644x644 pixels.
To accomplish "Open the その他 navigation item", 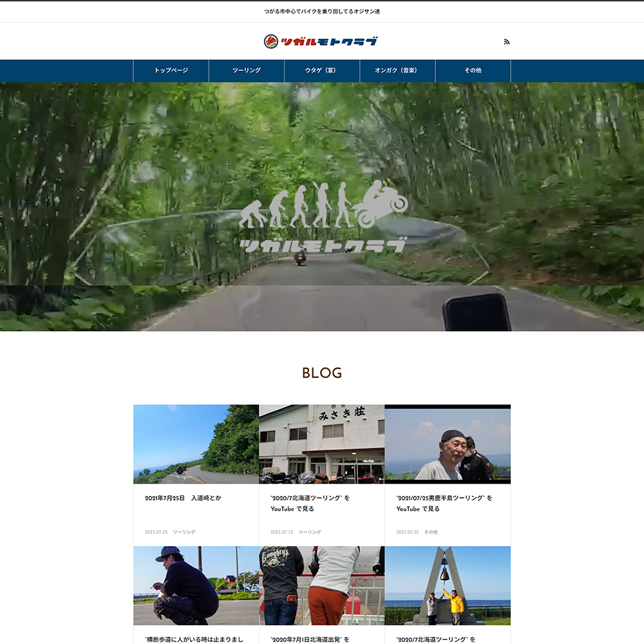I will click(473, 70).
